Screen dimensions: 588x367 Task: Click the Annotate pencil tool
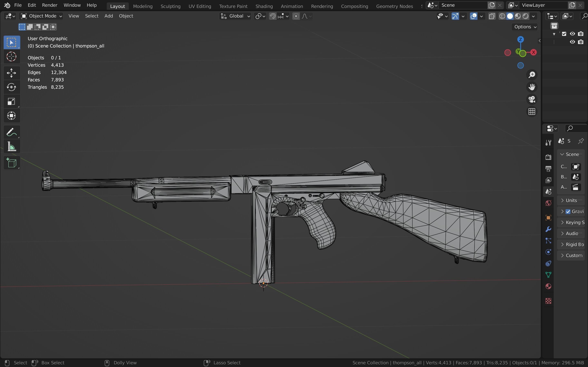point(11,132)
